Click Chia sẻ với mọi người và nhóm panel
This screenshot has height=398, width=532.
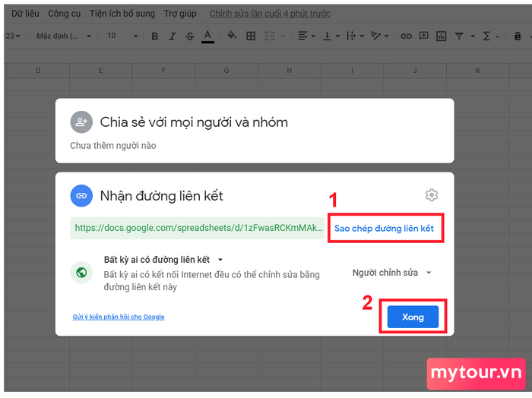(x=255, y=131)
